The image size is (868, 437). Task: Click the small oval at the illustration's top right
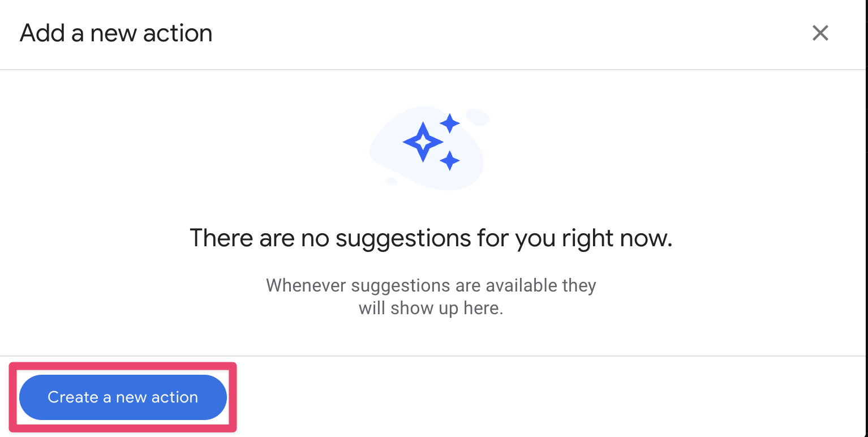click(478, 117)
